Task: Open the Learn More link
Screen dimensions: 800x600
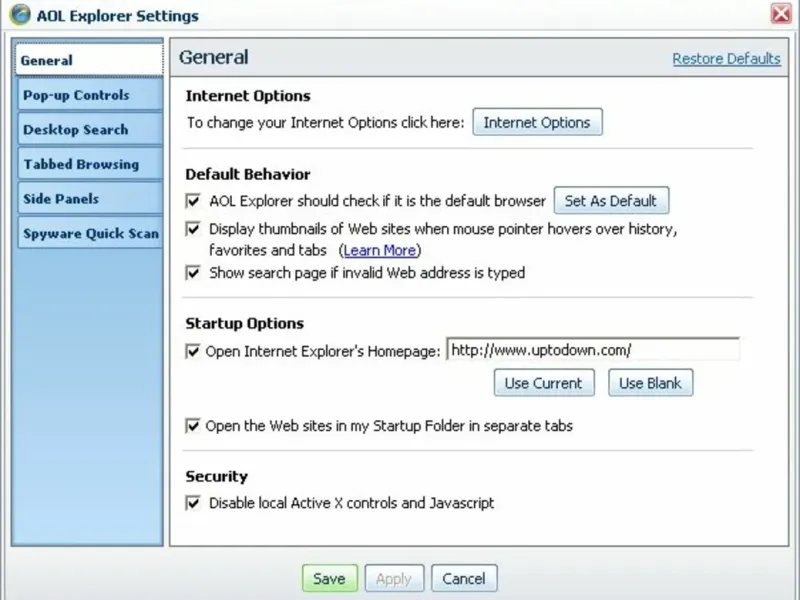Action: click(x=380, y=251)
